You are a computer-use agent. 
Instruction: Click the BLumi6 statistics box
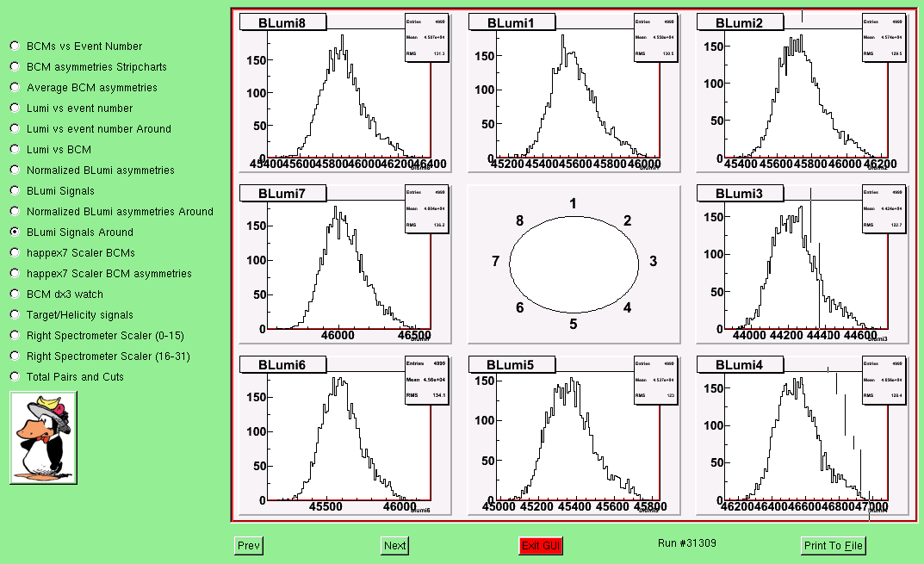pyautogui.click(x=426, y=380)
